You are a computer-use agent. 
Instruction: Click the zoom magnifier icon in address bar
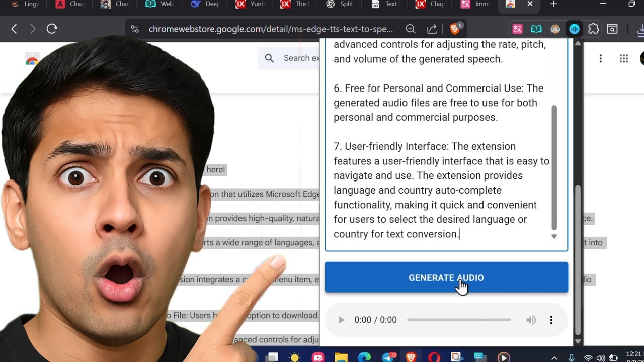click(411, 29)
